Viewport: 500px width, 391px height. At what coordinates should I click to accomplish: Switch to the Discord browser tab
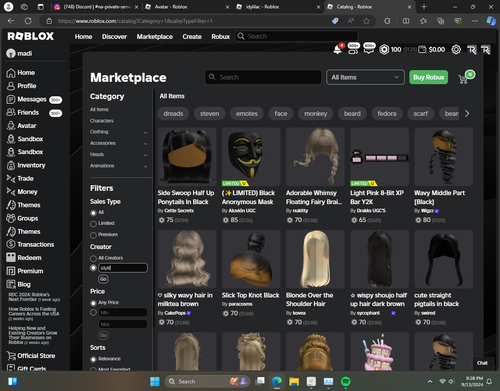tap(96, 7)
